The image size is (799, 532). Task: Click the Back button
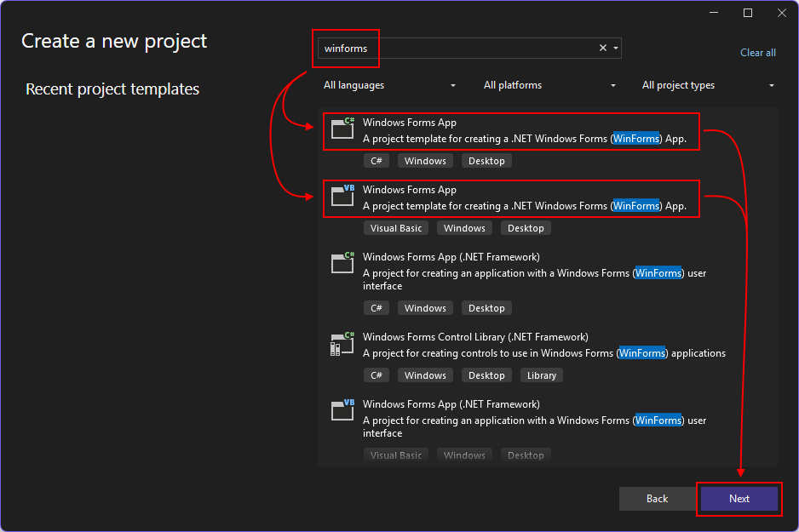[x=657, y=499]
